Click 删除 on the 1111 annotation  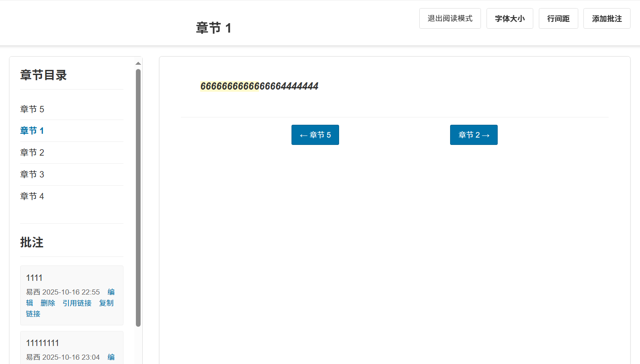click(48, 303)
